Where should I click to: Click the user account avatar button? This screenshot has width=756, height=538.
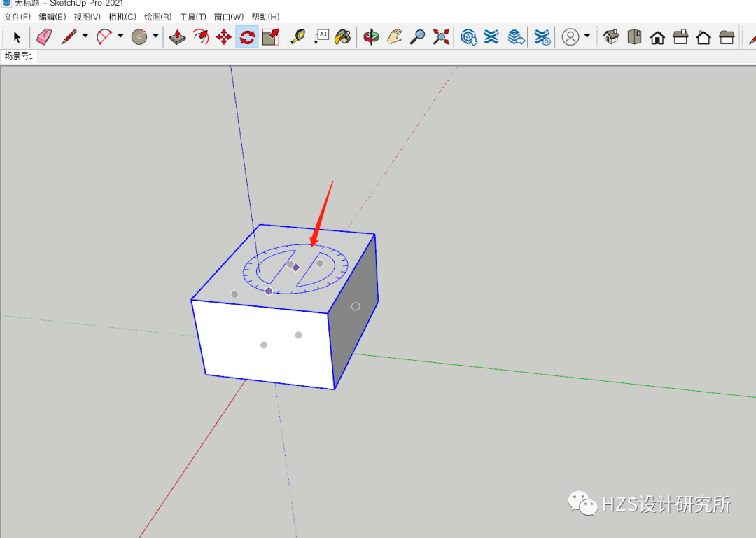tap(570, 36)
